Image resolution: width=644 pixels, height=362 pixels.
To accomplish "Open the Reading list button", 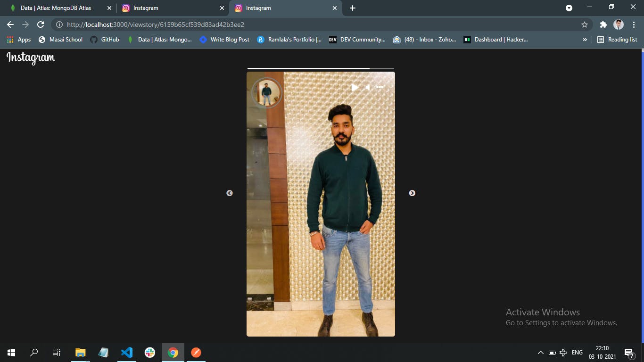I will point(617,40).
